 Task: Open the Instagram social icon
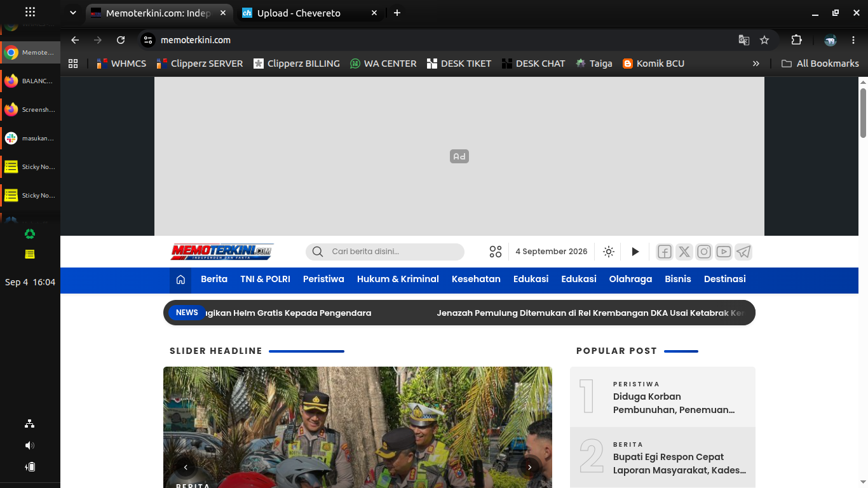(x=704, y=252)
